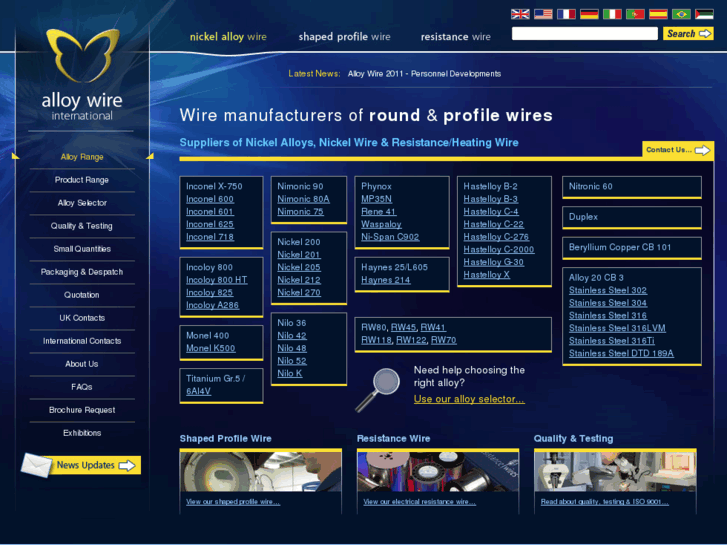Image resolution: width=727 pixels, height=545 pixels.
Task: Click the Hastelloy X link
Action: [x=486, y=275]
